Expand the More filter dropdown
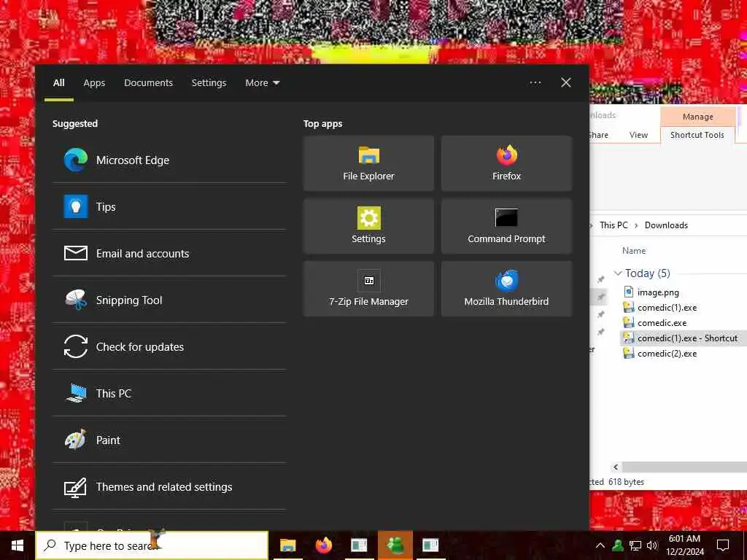747x560 pixels. pyautogui.click(x=263, y=83)
